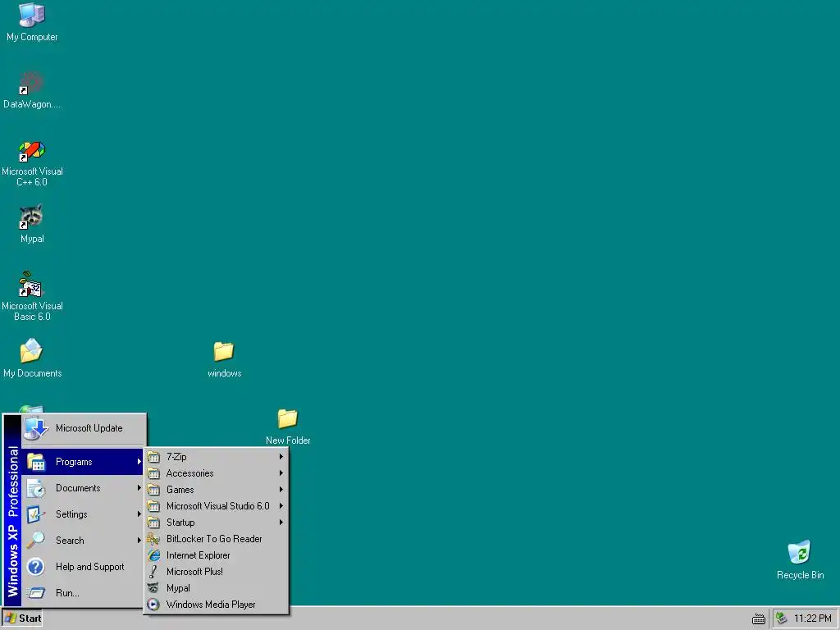Click the arrow next to Programs

[x=139, y=462]
